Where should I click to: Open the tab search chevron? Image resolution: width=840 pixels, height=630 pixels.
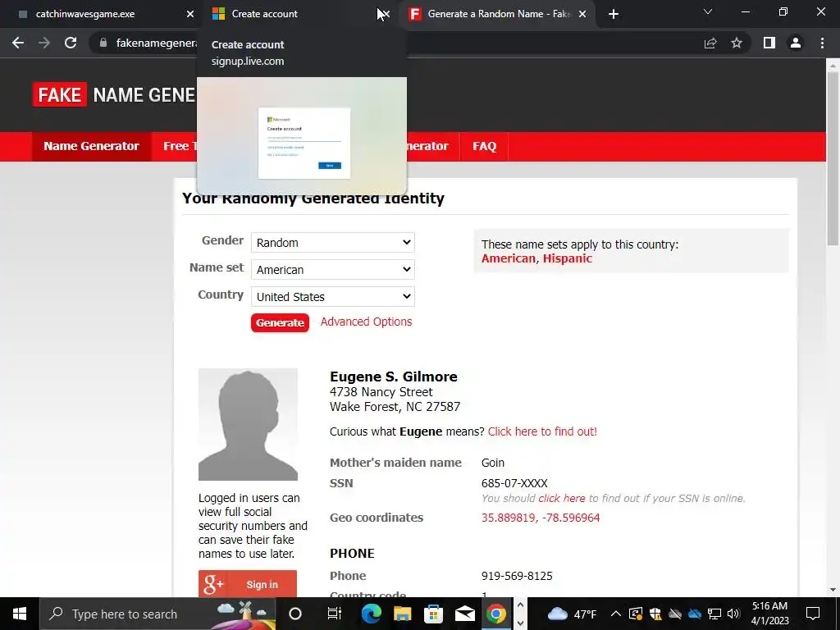[708, 11]
